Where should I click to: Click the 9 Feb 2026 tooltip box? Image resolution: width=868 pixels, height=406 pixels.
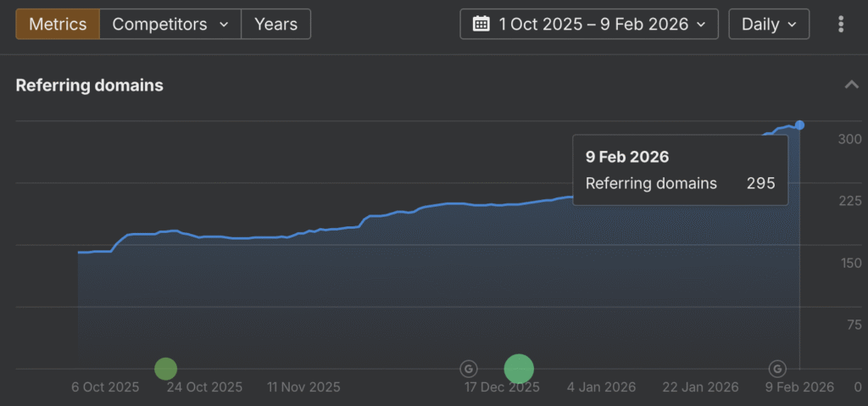pyautogui.click(x=680, y=170)
